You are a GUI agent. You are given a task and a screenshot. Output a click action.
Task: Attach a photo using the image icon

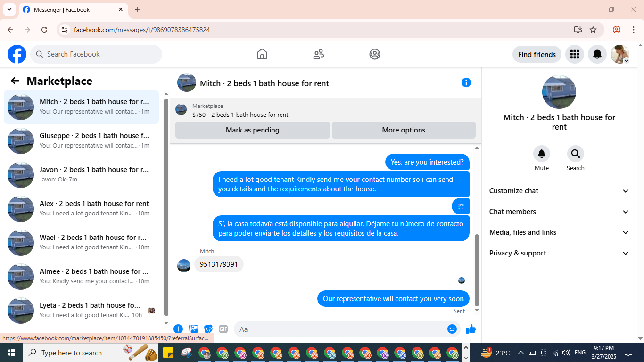(193, 329)
